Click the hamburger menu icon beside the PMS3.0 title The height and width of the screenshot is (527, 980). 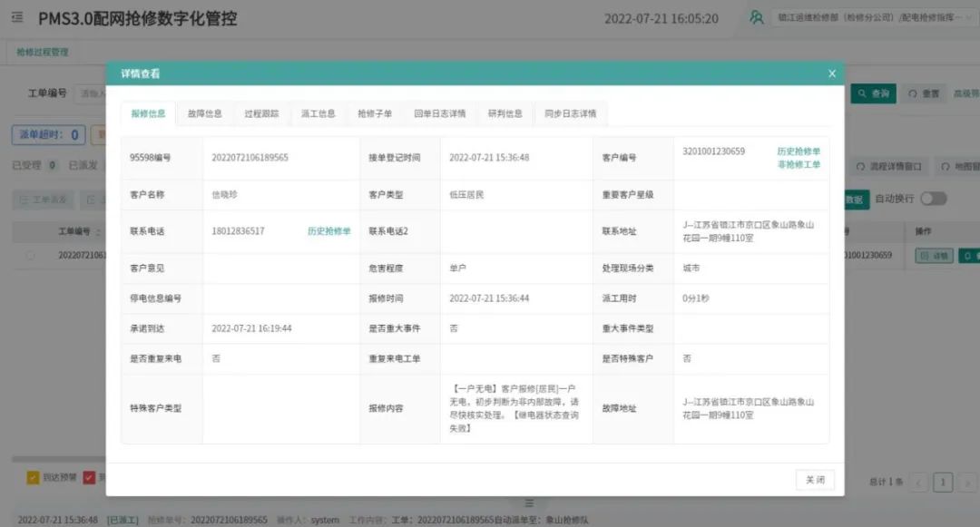pos(19,18)
